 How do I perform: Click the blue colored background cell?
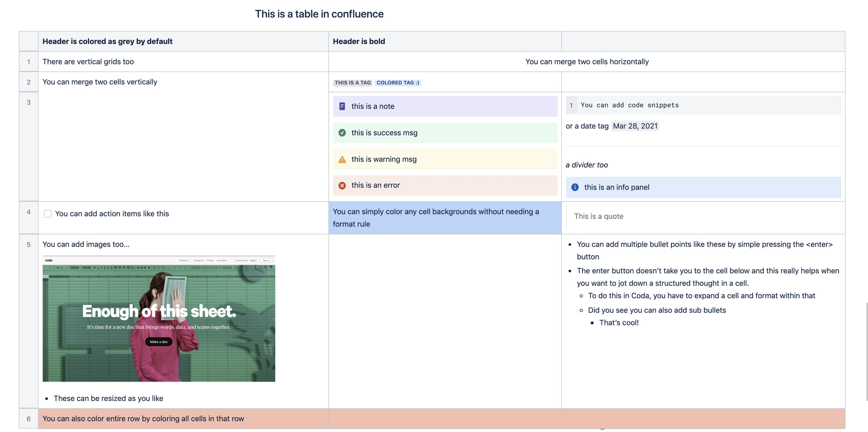pos(445,218)
